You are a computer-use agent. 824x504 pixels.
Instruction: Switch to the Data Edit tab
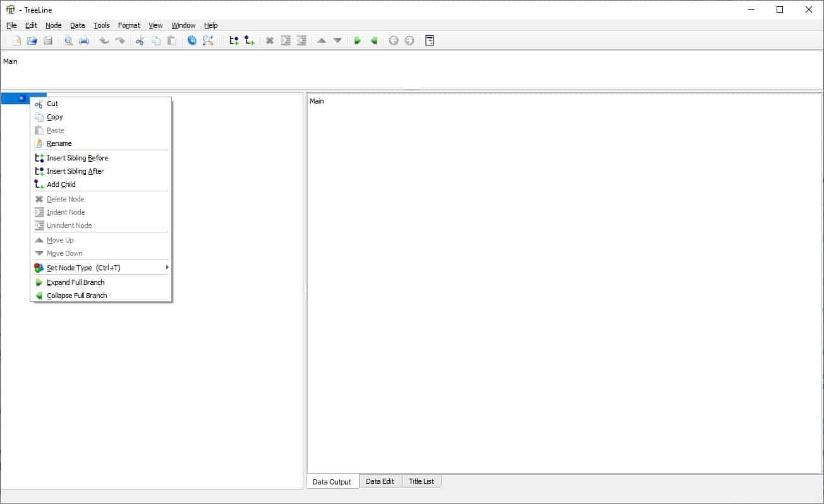coord(380,481)
